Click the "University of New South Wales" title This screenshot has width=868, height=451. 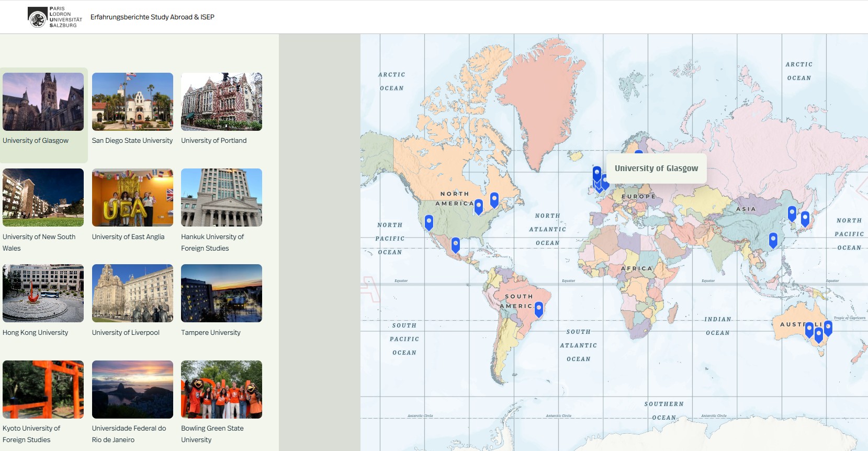(x=39, y=243)
